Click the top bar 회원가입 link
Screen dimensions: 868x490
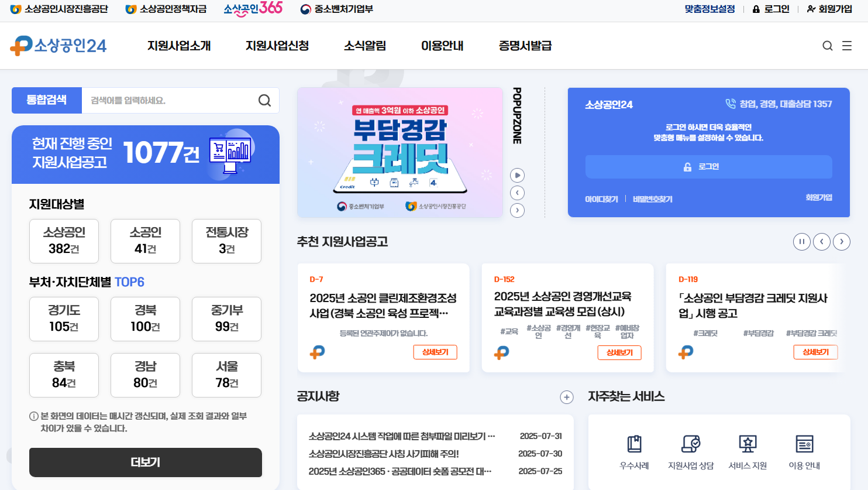(x=829, y=9)
